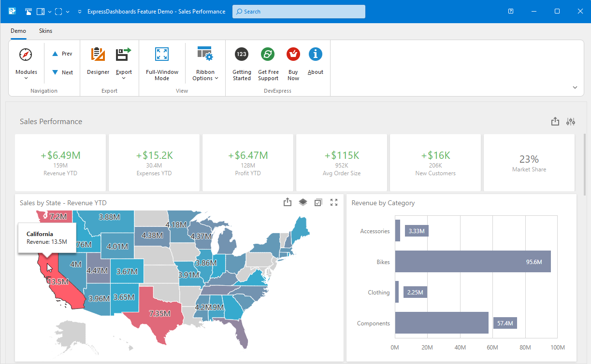The image size is (591, 364).
Task: Switch to the Skins tab
Action: coord(45,30)
